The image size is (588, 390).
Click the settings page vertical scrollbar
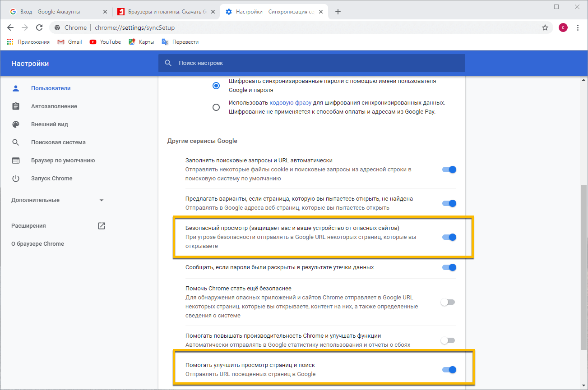click(584, 267)
